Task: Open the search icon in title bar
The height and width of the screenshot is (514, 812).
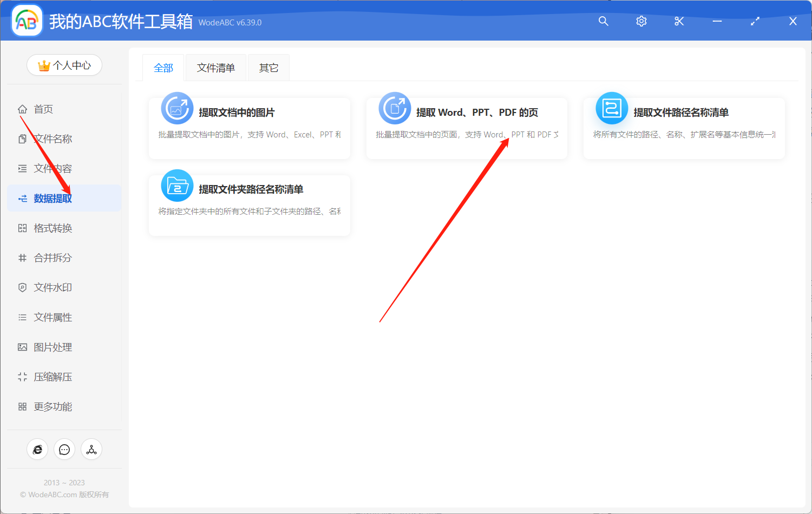Action: 603,21
